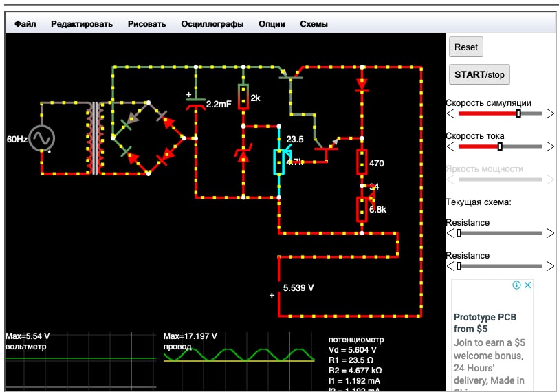Click right arrow of second Resistance slider

pyautogui.click(x=550, y=266)
